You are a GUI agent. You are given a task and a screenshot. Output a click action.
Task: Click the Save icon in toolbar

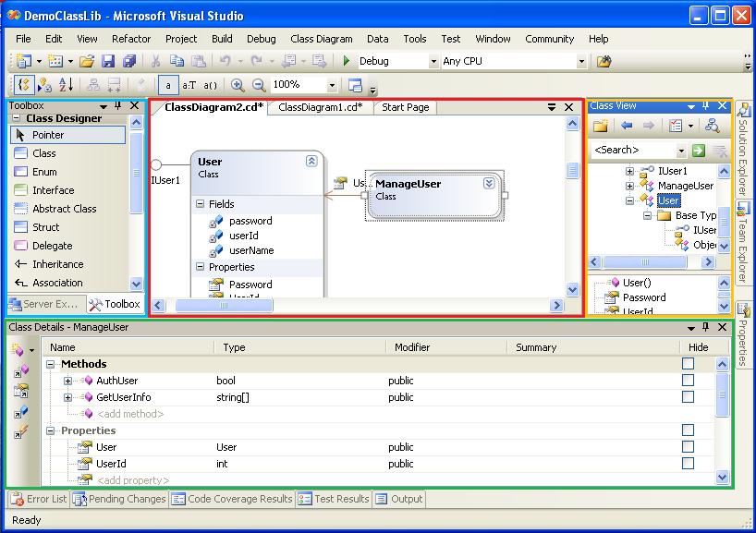[x=108, y=61]
